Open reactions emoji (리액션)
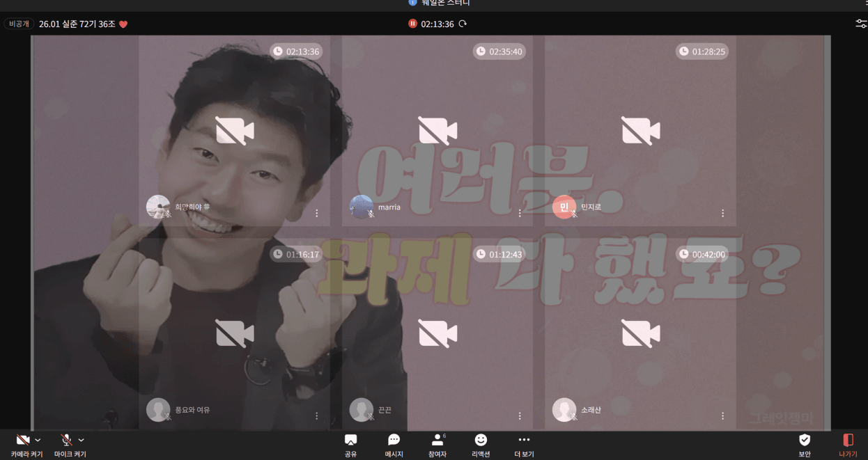The width and height of the screenshot is (868, 460). [481, 445]
